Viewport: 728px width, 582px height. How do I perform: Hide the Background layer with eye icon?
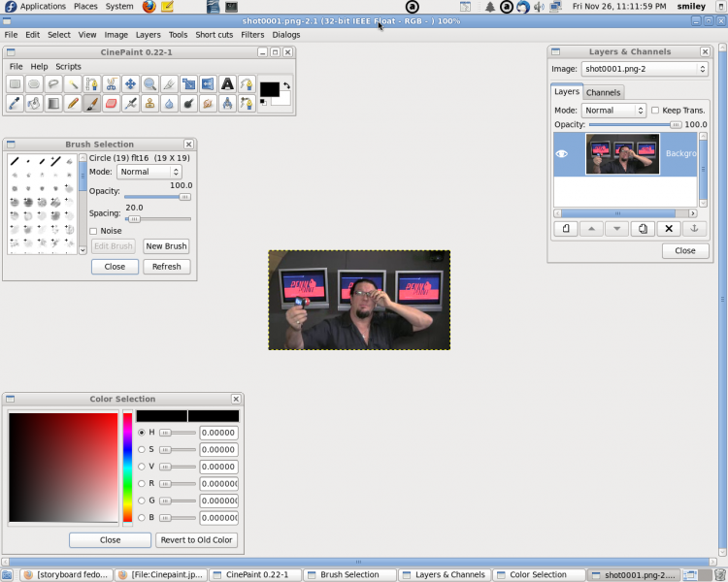tap(561, 153)
